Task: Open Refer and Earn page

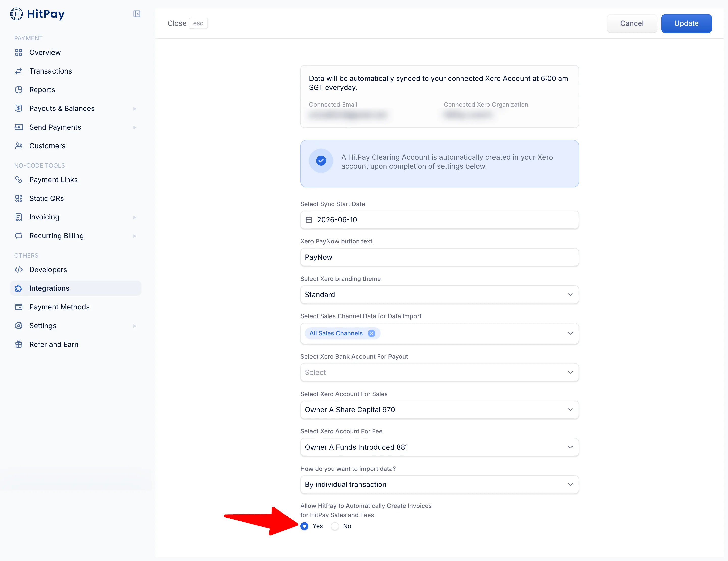Action: tap(76, 344)
